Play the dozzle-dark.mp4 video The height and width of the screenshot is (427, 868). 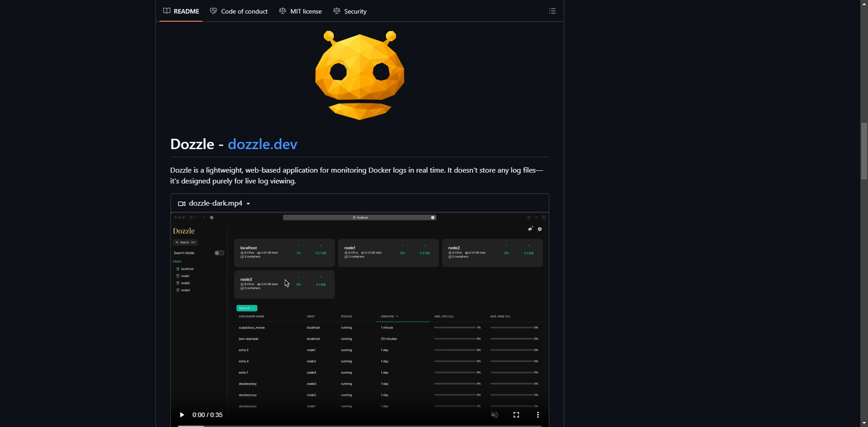182,415
